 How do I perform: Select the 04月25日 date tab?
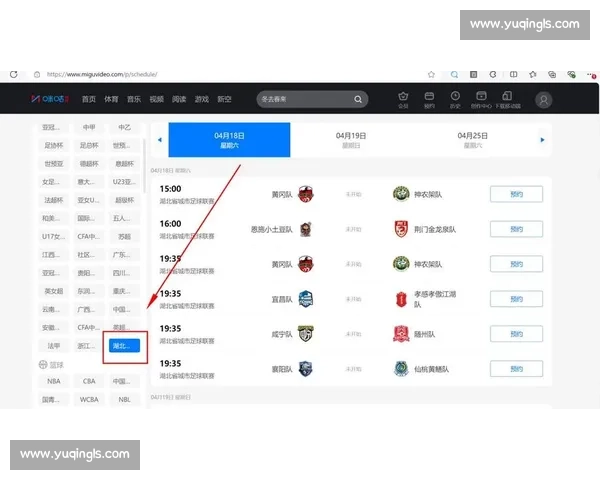coord(473,140)
